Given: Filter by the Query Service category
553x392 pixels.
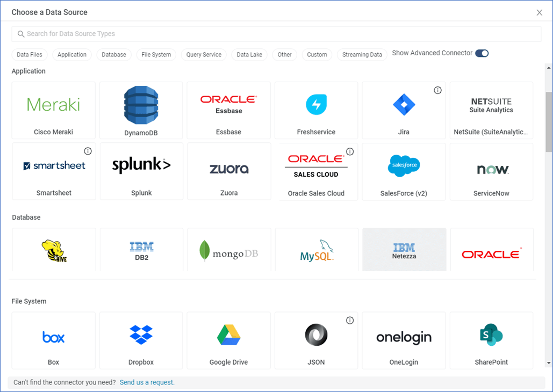Looking at the screenshot, I should 203,54.
